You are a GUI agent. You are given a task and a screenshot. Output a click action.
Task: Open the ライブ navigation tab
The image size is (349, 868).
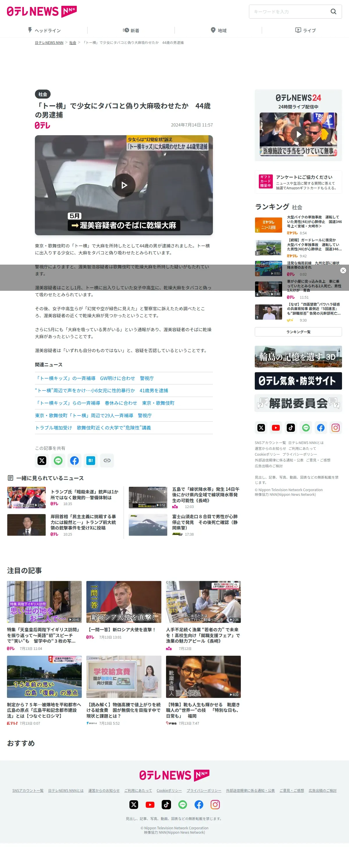[305, 30]
